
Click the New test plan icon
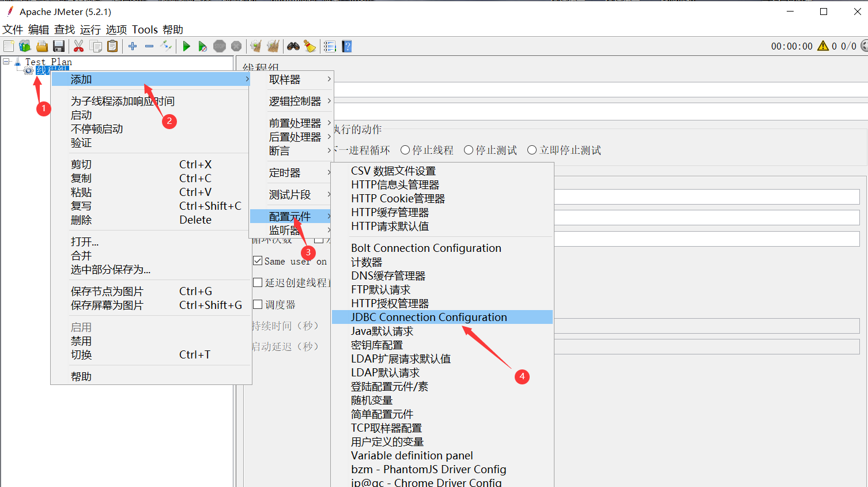(9, 46)
